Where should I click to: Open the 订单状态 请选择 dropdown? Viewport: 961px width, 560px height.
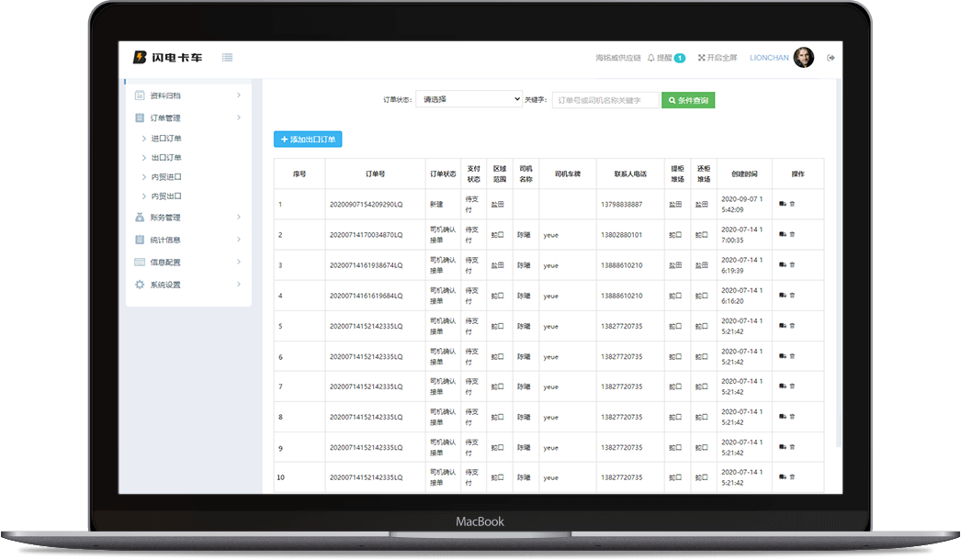(469, 100)
